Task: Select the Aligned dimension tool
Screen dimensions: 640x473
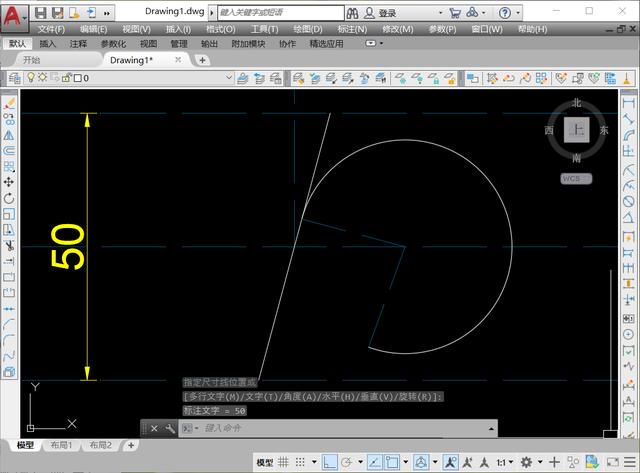Action: click(x=629, y=119)
